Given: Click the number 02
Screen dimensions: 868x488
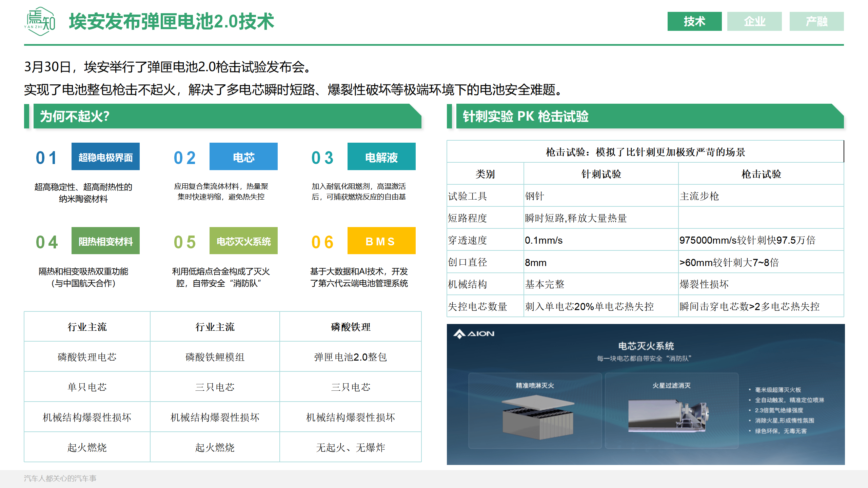Looking at the screenshot, I should point(185,158).
